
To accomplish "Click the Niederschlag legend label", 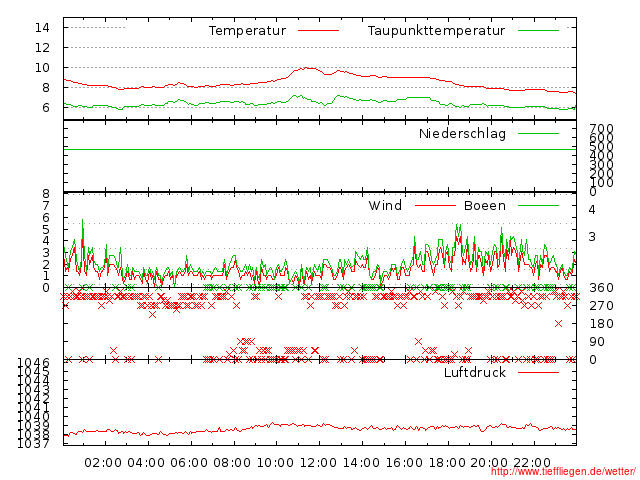I will coord(462,133).
